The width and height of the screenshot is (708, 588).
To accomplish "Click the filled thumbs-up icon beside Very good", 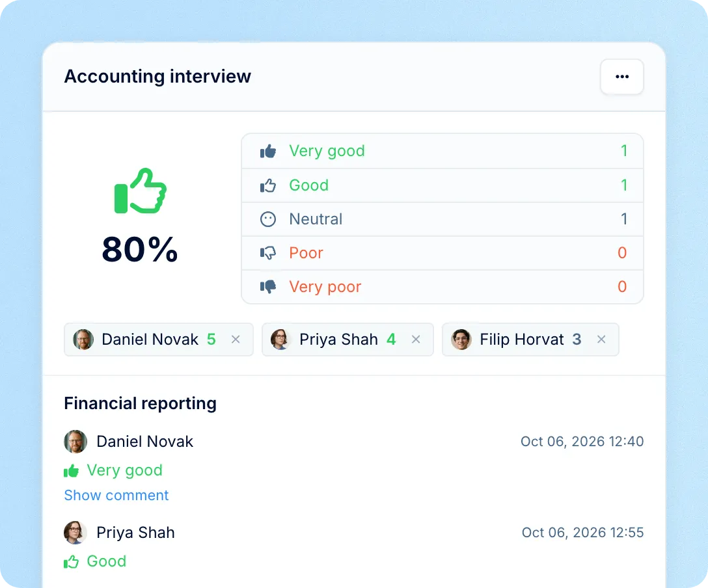I will click(x=267, y=151).
